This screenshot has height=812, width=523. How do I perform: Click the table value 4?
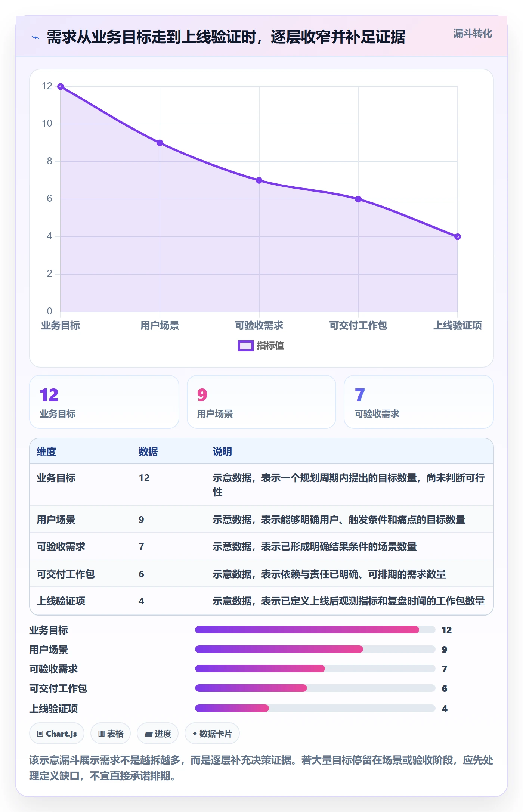(x=141, y=601)
